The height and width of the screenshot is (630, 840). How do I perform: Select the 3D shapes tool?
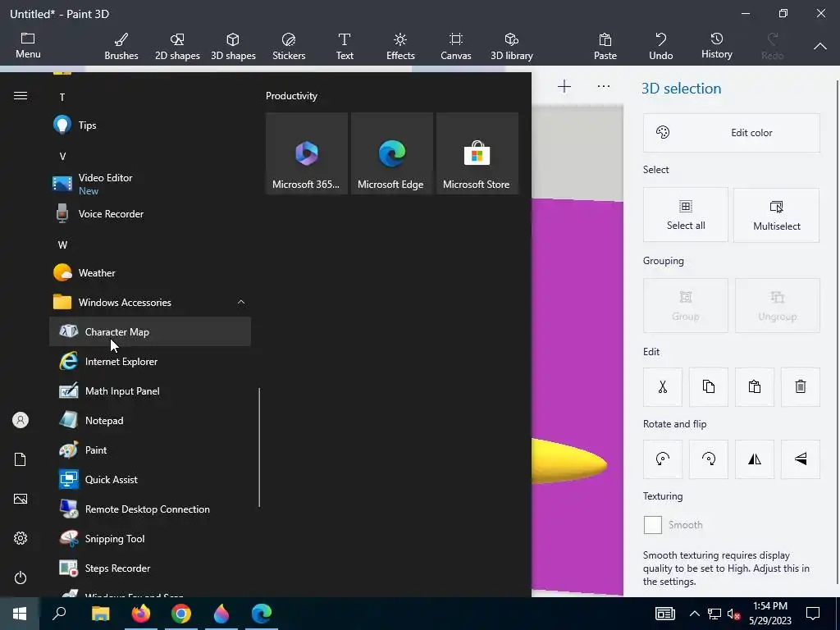point(233,46)
